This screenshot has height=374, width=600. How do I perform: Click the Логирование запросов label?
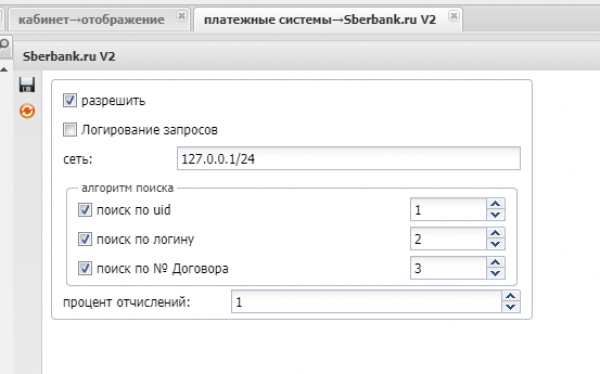[149, 130]
